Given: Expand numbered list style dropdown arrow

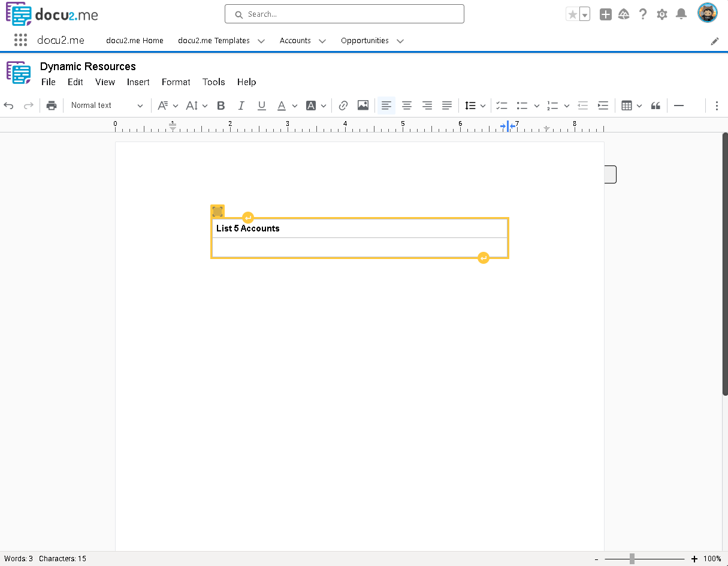Looking at the screenshot, I should point(567,106).
